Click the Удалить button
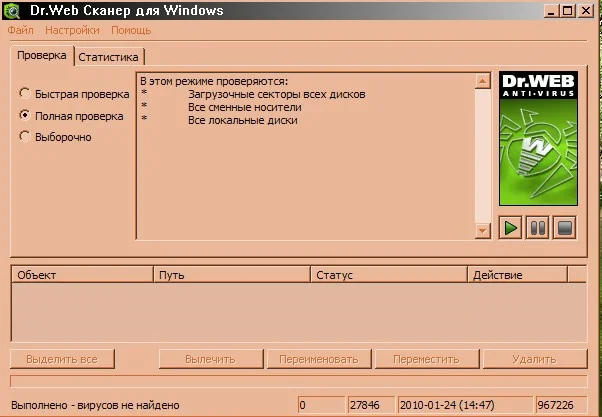 (x=535, y=359)
